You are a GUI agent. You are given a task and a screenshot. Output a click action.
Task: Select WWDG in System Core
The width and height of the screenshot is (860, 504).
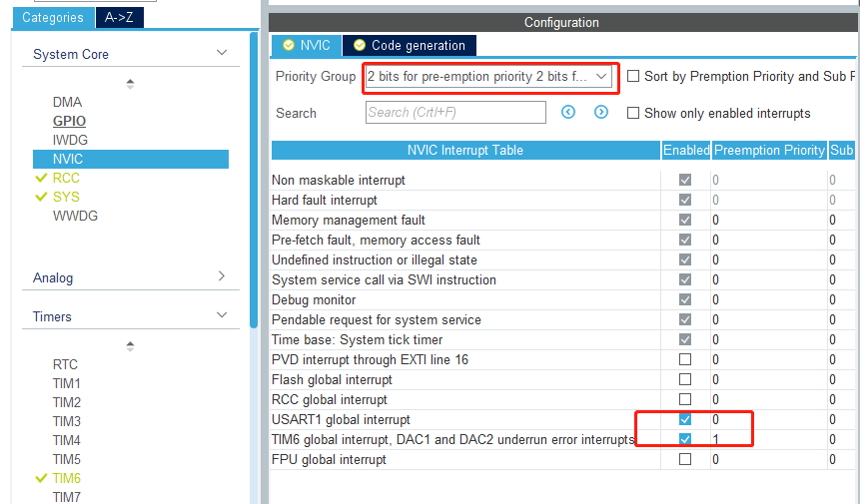(x=75, y=216)
